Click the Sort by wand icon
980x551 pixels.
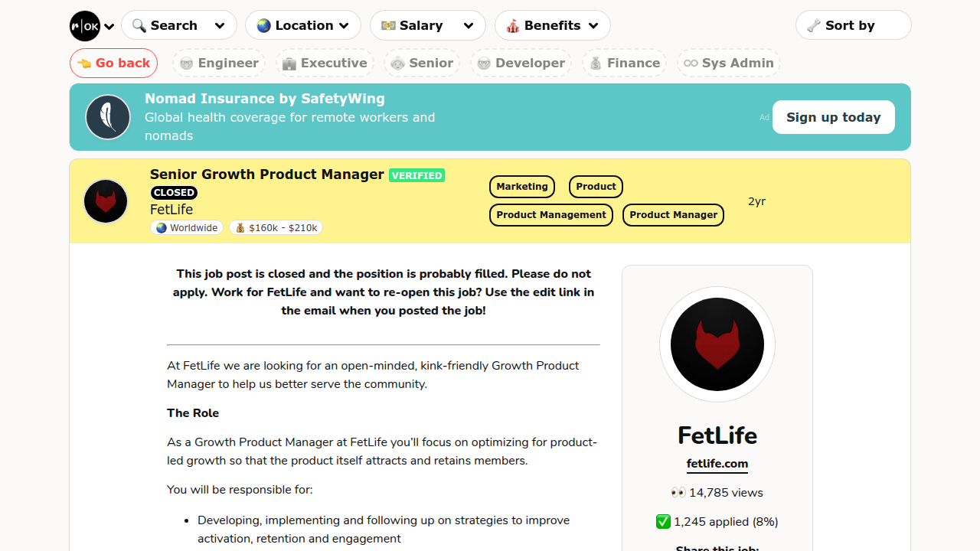click(x=814, y=25)
